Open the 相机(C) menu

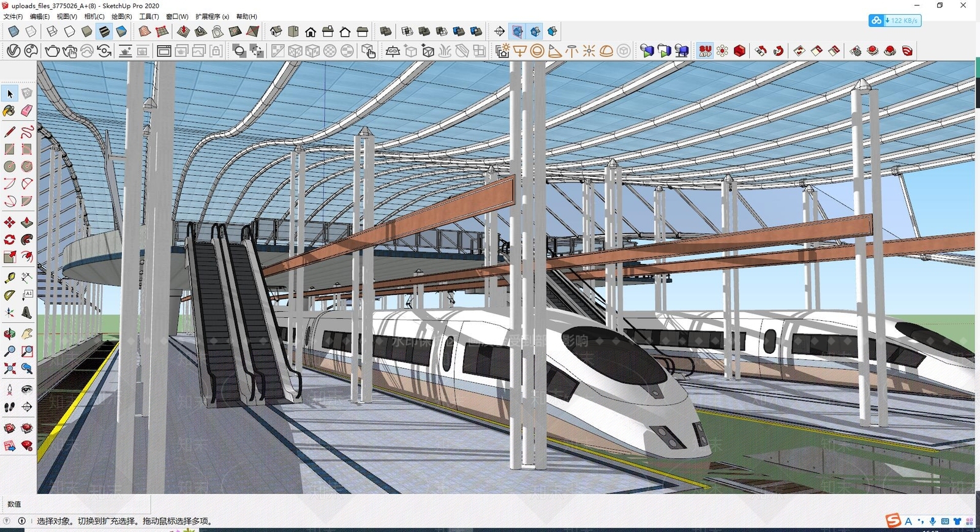click(94, 17)
